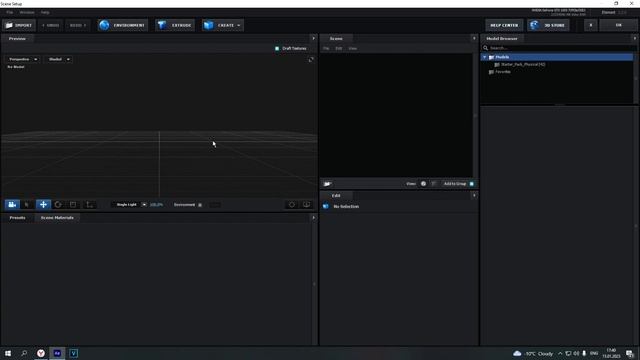The height and width of the screenshot is (360, 640).
Task: Select the Preview tab
Action: 17,38
